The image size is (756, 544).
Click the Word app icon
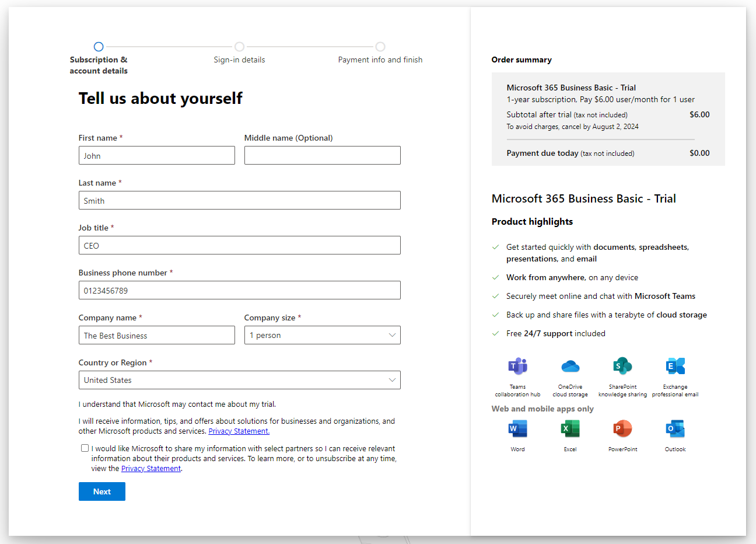pyautogui.click(x=517, y=428)
